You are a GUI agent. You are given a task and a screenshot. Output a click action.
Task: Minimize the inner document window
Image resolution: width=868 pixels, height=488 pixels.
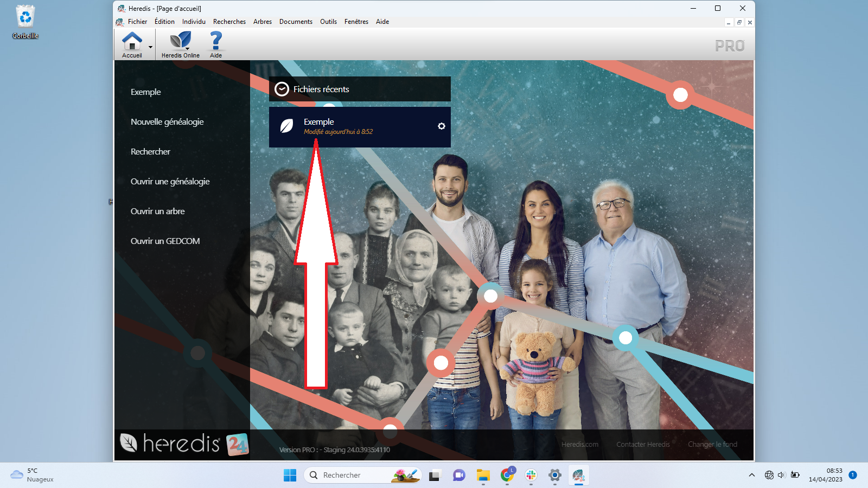729,22
